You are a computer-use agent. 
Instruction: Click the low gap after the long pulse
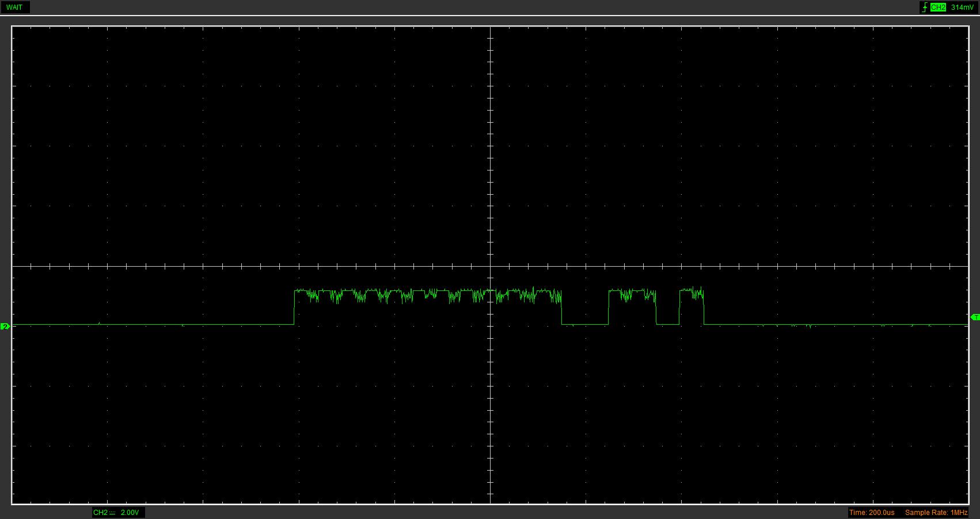click(x=585, y=325)
